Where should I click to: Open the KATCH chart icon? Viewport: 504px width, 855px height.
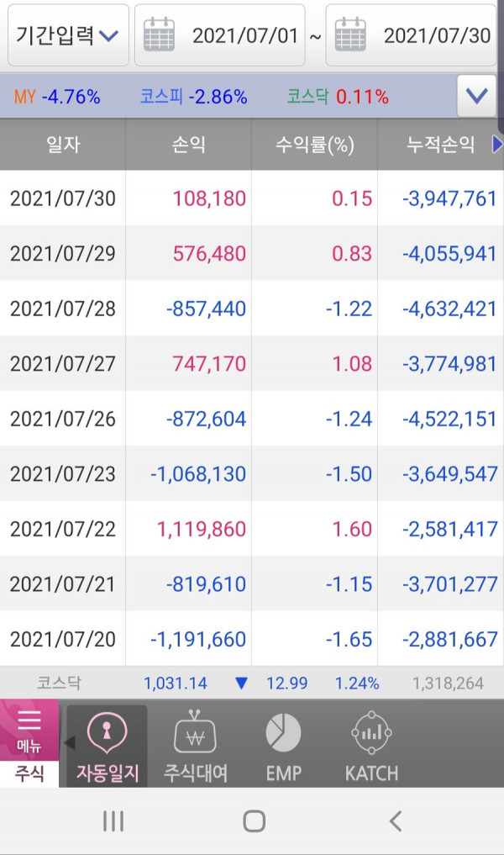(x=371, y=732)
